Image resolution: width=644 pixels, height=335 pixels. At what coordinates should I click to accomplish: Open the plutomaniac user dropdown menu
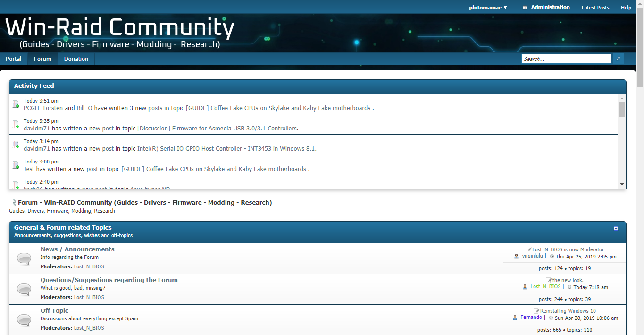click(x=488, y=8)
